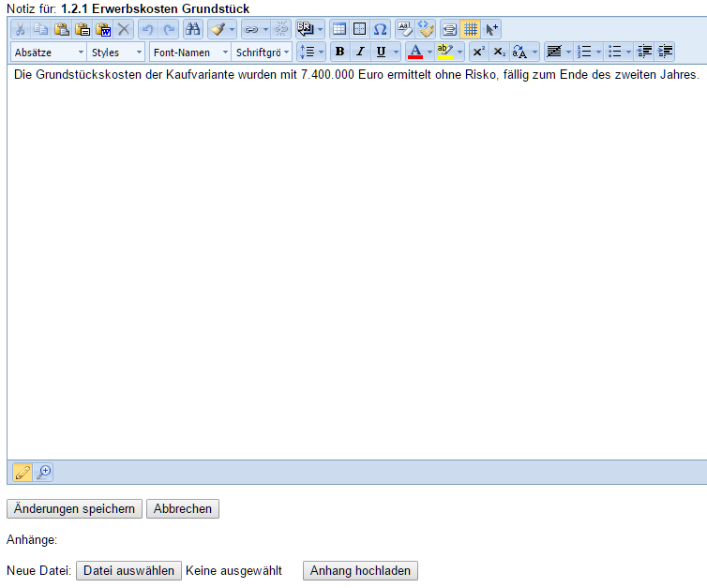Click the Find and Replace binoculars icon
The height and width of the screenshot is (588, 707).
pos(192,29)
